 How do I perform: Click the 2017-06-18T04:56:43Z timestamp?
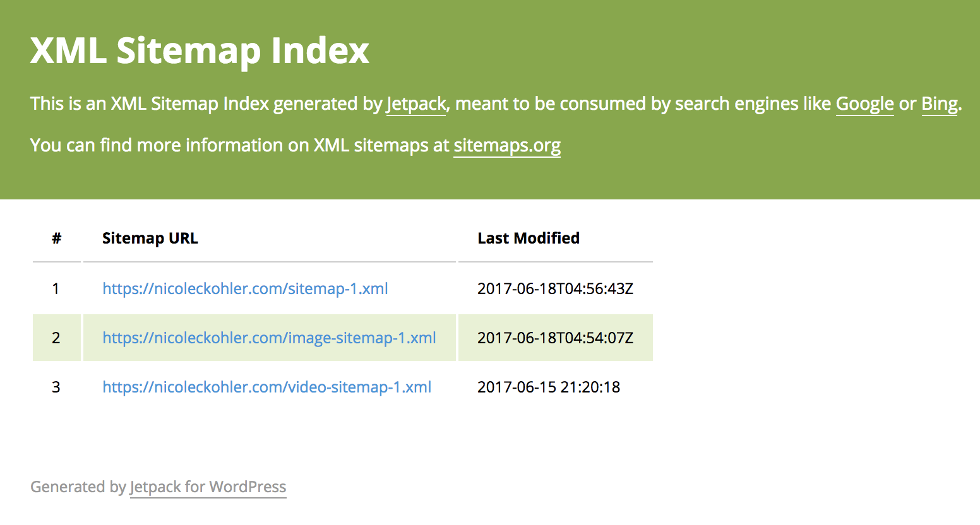click(555, 289)
